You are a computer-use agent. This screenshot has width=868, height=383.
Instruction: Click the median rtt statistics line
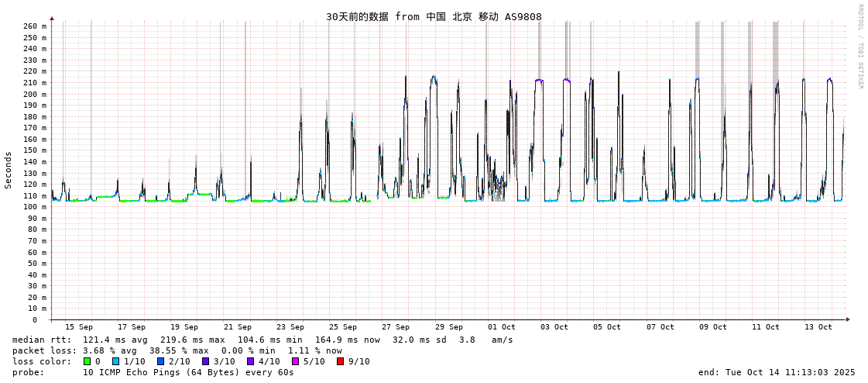pos(262,340)
